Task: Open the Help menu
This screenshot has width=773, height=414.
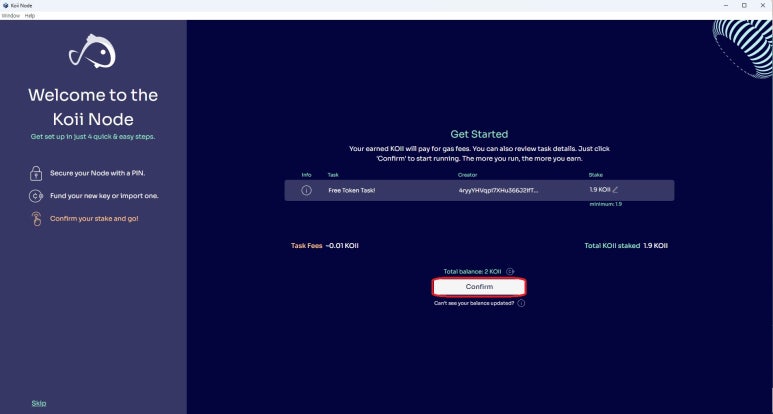Action: point(30,16)
